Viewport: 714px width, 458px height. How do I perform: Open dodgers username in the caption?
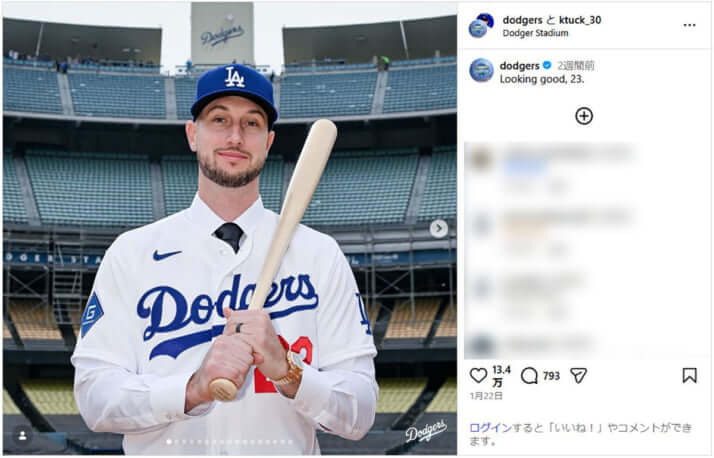pos(519,66)
